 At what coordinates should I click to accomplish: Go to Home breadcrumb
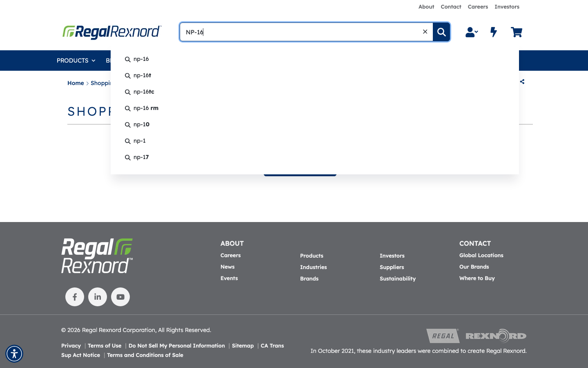point(76,83)
